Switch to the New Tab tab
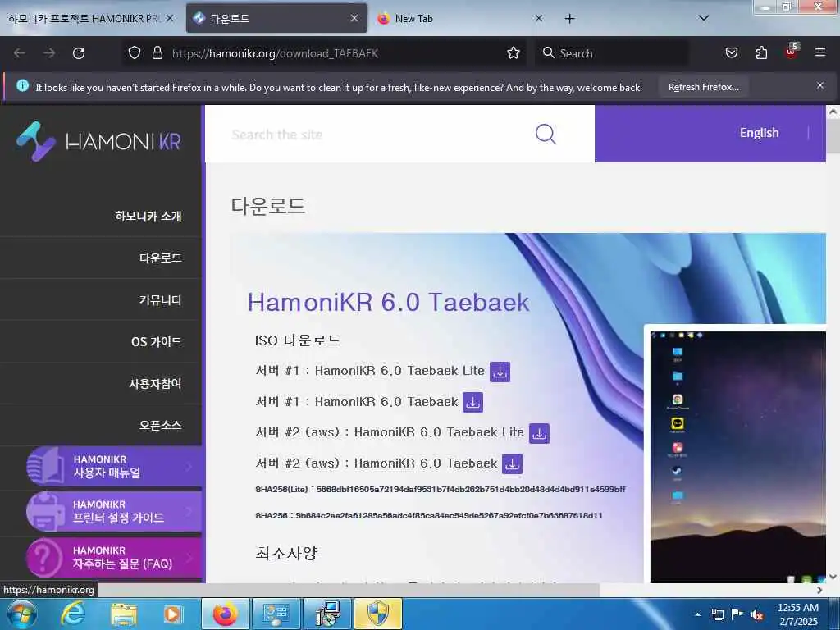Viewport: 840px width, 630px height. [x=460, y=19]
